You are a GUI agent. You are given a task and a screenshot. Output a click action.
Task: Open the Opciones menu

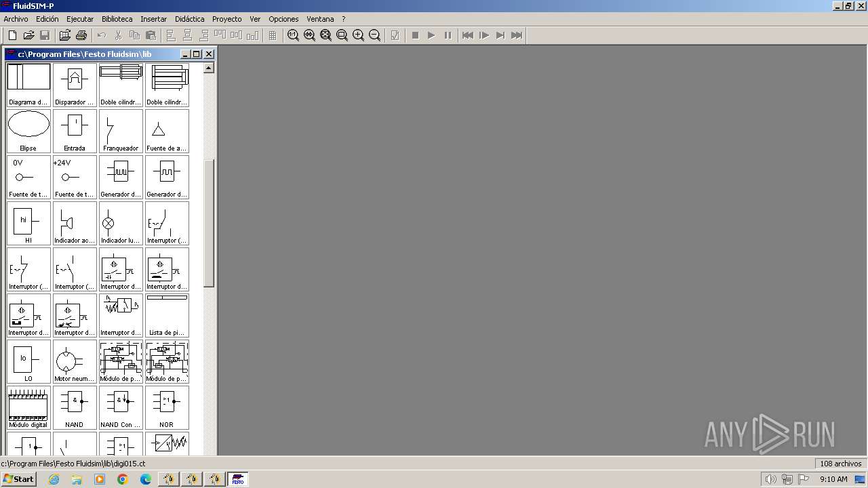283,19
